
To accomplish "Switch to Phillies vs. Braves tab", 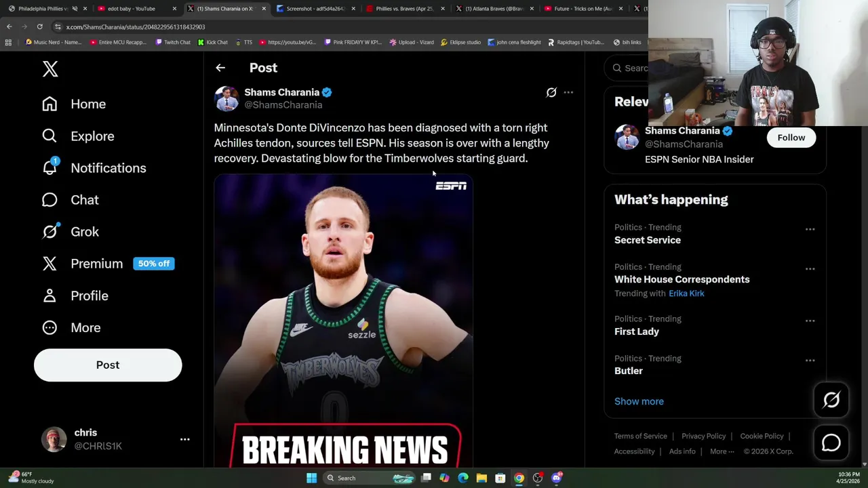I will pyautogui.click(x=403, y=9).
